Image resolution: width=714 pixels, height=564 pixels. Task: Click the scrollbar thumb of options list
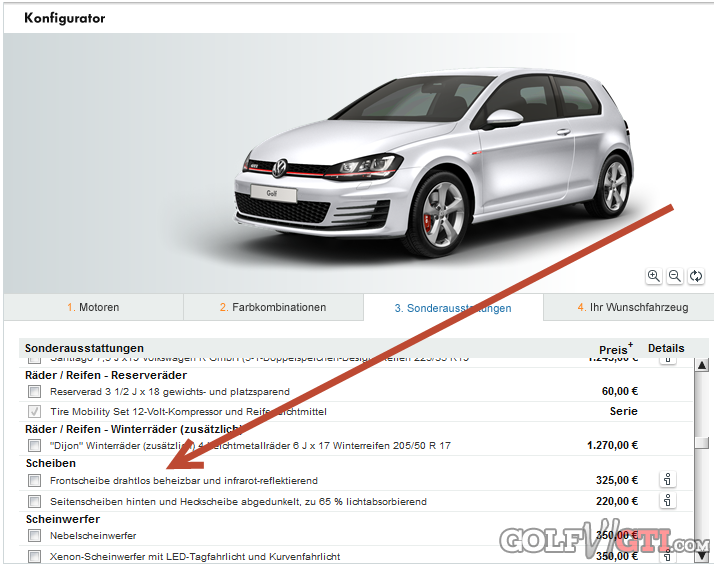(702, 442)
